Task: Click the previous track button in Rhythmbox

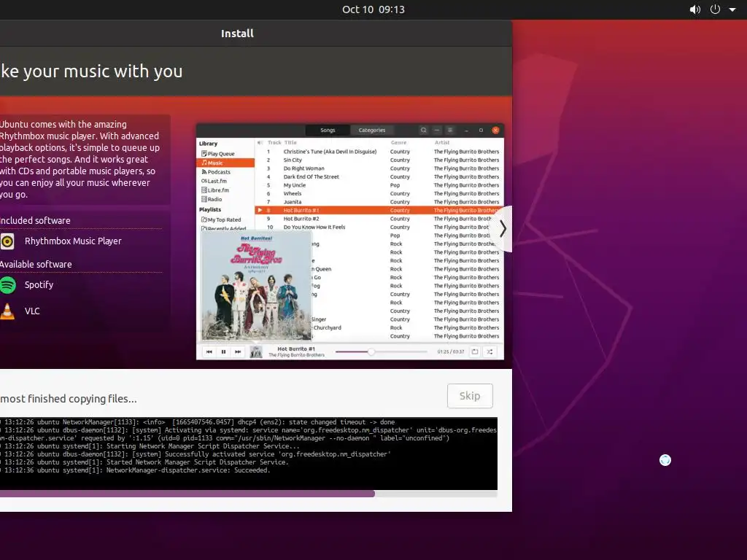Action: [209, 352]
